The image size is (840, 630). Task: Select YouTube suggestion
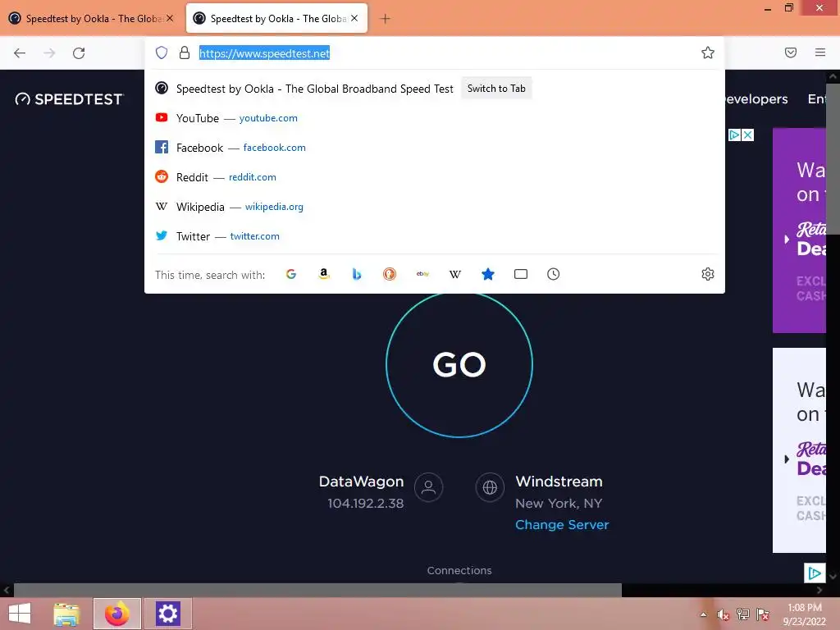[435, 118]
